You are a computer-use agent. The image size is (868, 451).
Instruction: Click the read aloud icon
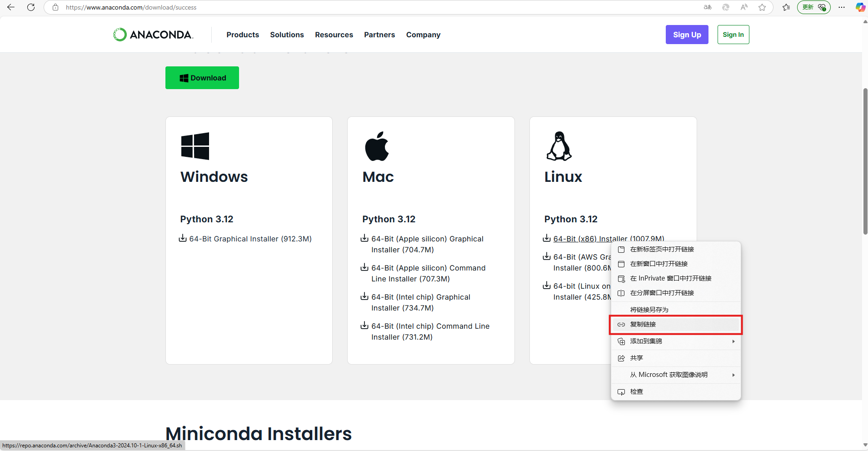point(744,7)
